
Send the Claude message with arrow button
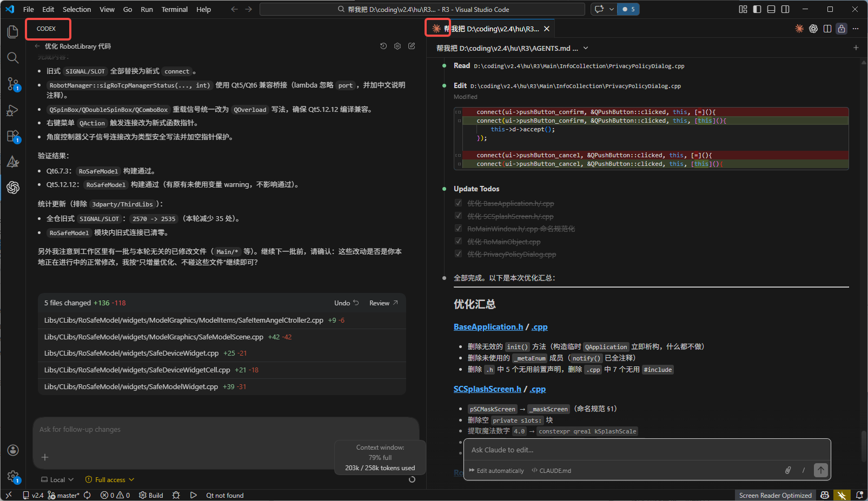820,470
